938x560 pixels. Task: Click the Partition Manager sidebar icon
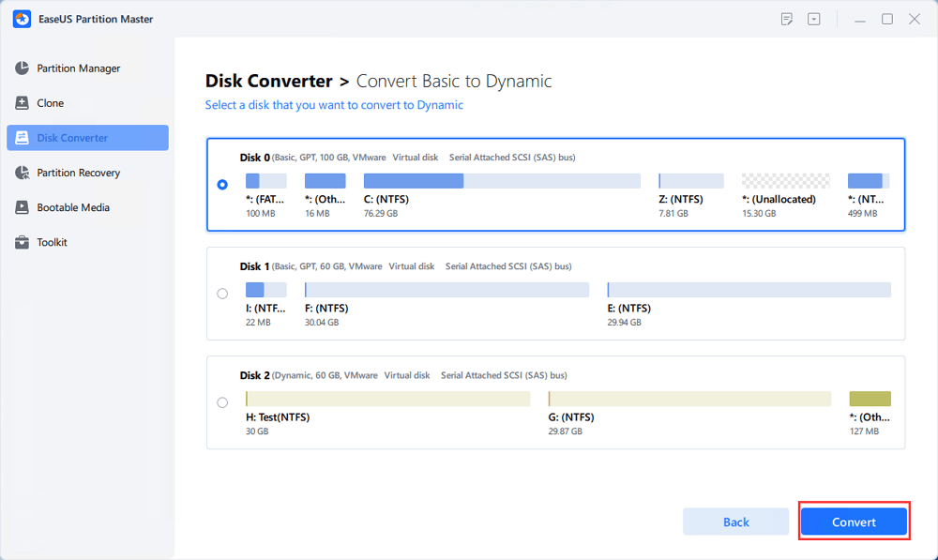point(22,68)
